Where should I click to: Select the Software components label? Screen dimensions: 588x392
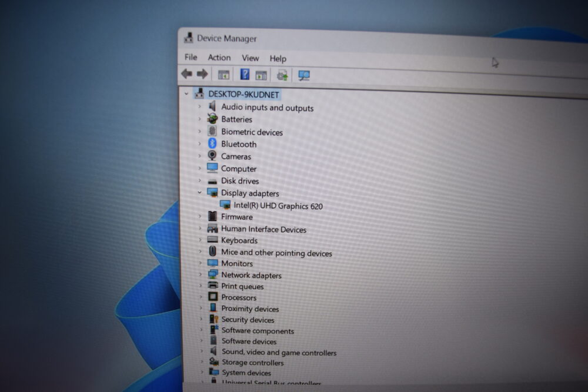tap(258, 331)
